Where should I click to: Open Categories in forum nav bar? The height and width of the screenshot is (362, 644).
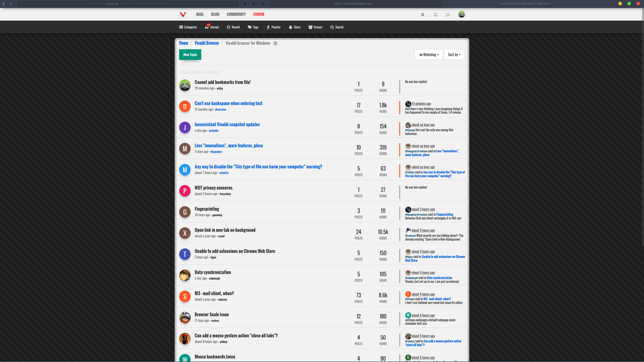point(188,27)
